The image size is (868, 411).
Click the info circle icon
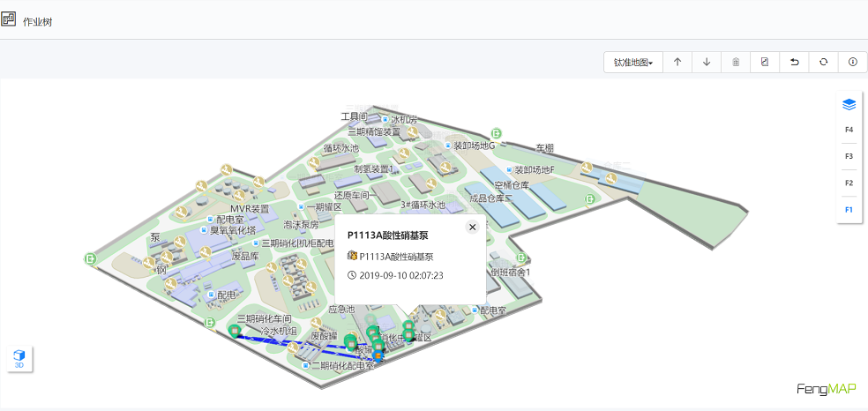coord(852,62)
